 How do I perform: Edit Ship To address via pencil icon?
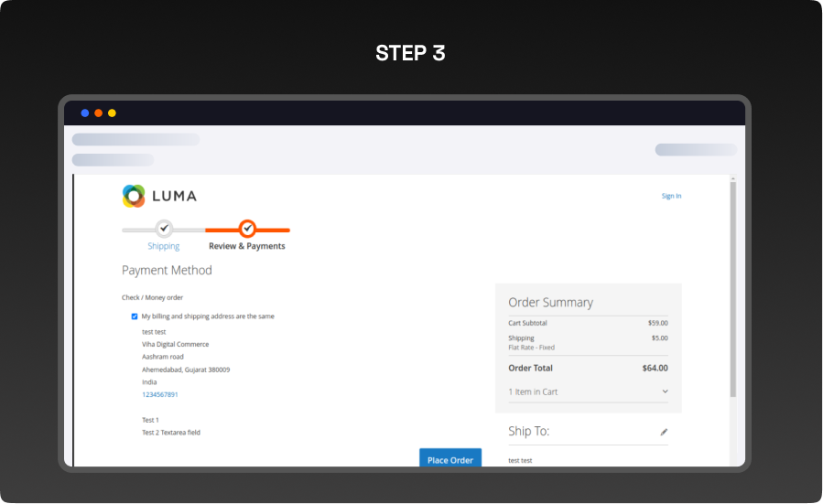click(664, 432)
